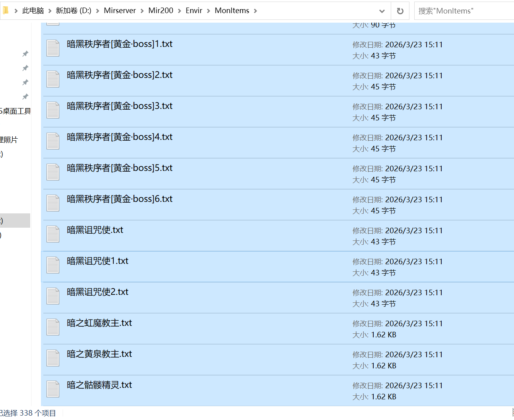This screenshot has width=514, height=420.
Task: Click the file icon of 暗黑秩序者[黄金·boss]2.txt
Action: pyautogui.click(x=53, y=79)
